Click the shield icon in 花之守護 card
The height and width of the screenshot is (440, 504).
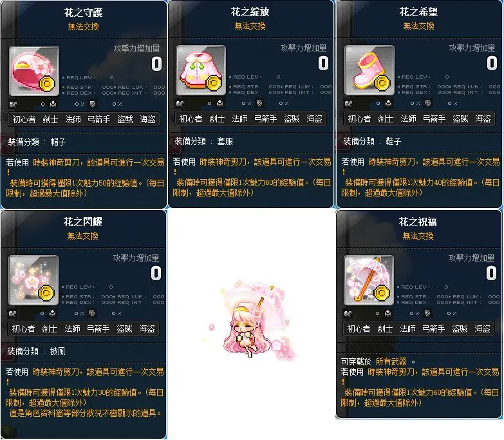(x=93, y=104)
